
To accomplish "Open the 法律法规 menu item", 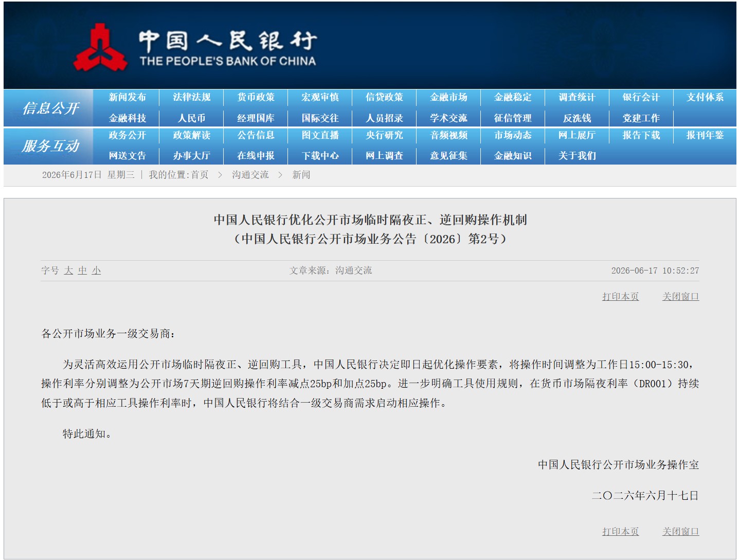I will click(192, 97).
